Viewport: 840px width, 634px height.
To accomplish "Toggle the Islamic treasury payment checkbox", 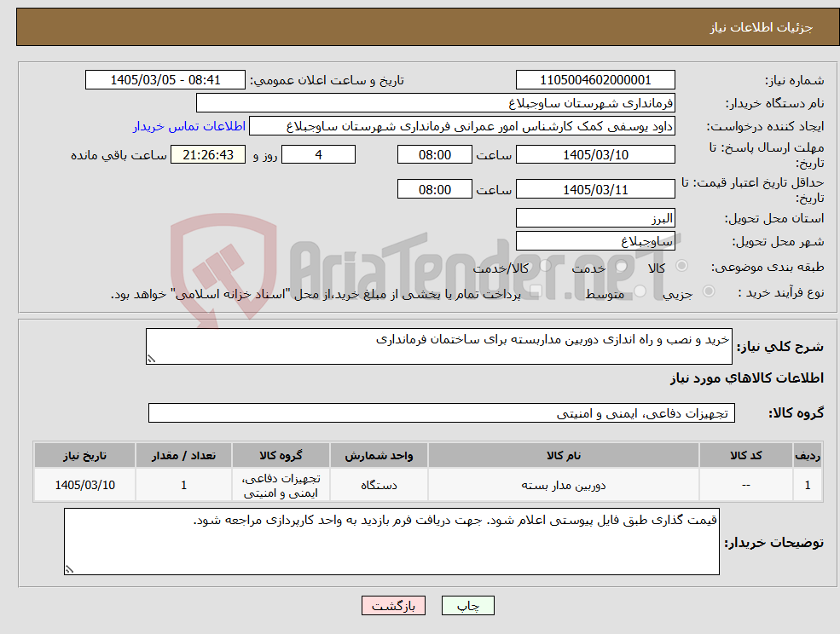I will (534, 291).
